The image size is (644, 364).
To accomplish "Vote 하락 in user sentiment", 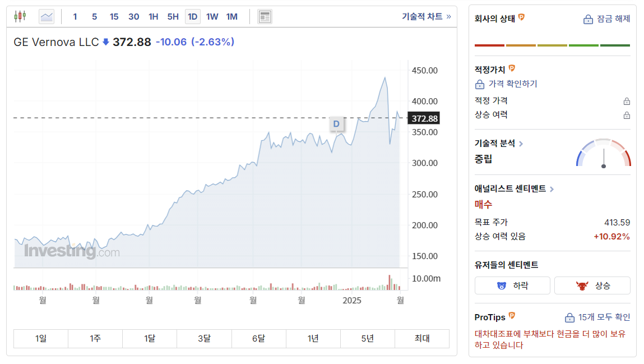I will point(512,285).
